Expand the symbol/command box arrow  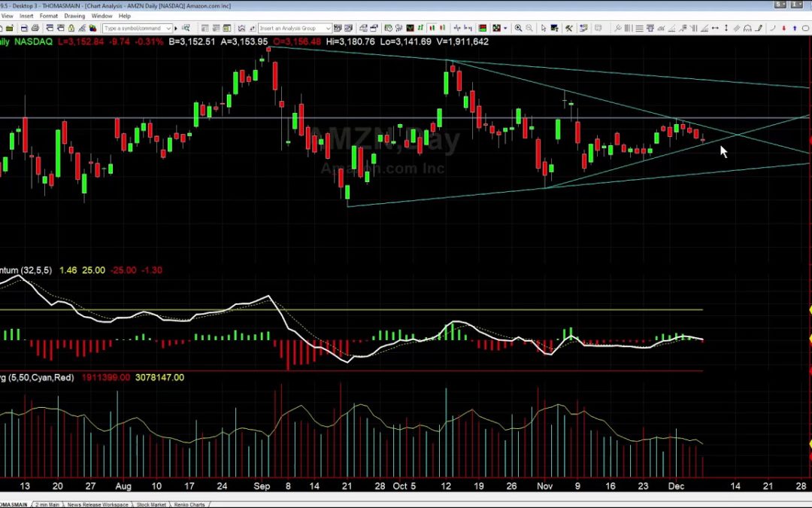click(x=168, y=28)
